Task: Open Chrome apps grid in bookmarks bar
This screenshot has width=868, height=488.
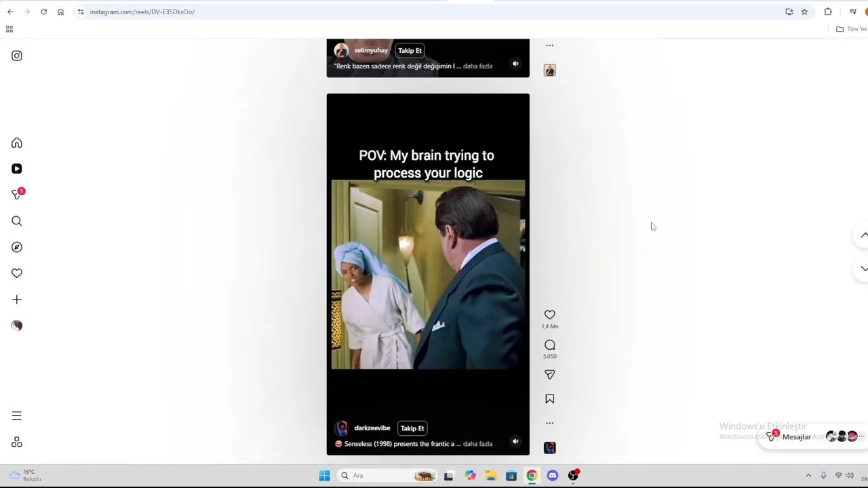Action: (x=9, y=29)
